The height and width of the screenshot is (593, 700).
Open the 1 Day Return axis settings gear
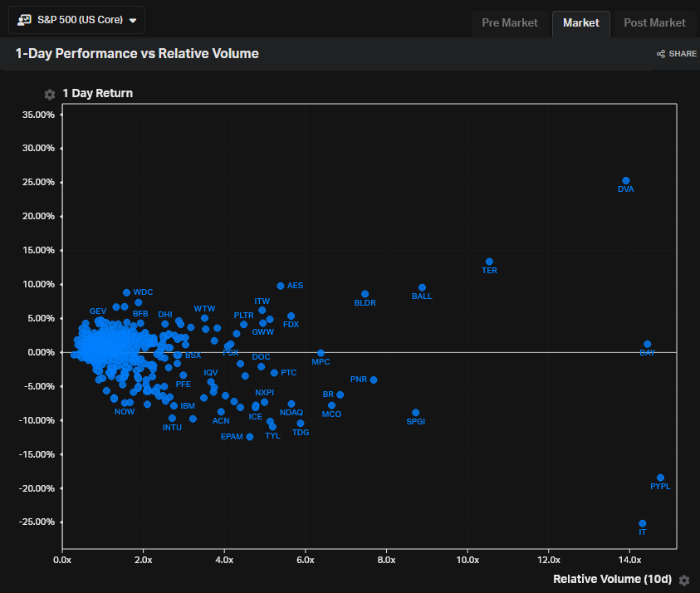[x=50, y=94]
